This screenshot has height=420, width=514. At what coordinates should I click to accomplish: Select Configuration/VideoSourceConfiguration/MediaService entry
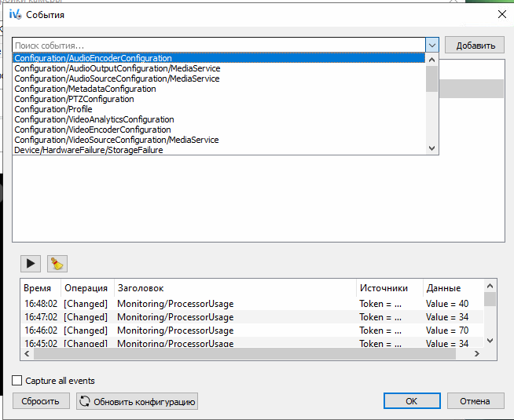[x=218, y=140]
